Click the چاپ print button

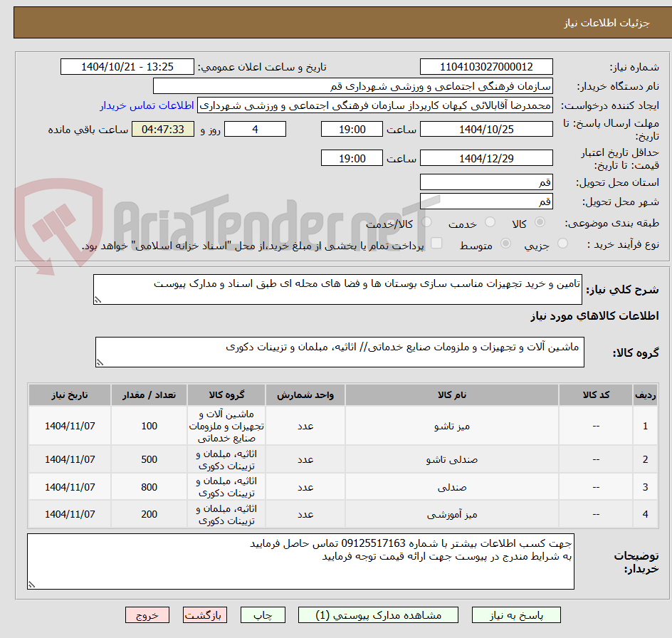(263, 615)
